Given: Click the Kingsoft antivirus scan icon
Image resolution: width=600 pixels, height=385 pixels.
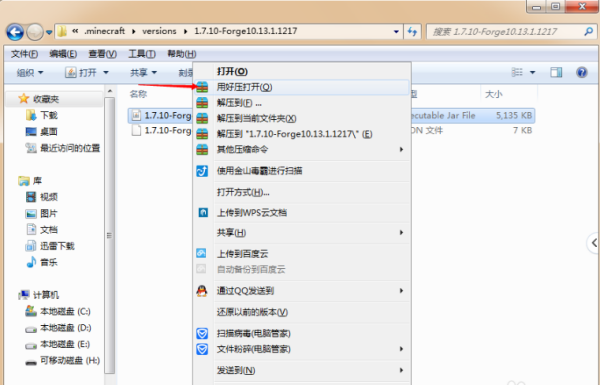Looking at the screenshot, I should [x=202, y=171].
